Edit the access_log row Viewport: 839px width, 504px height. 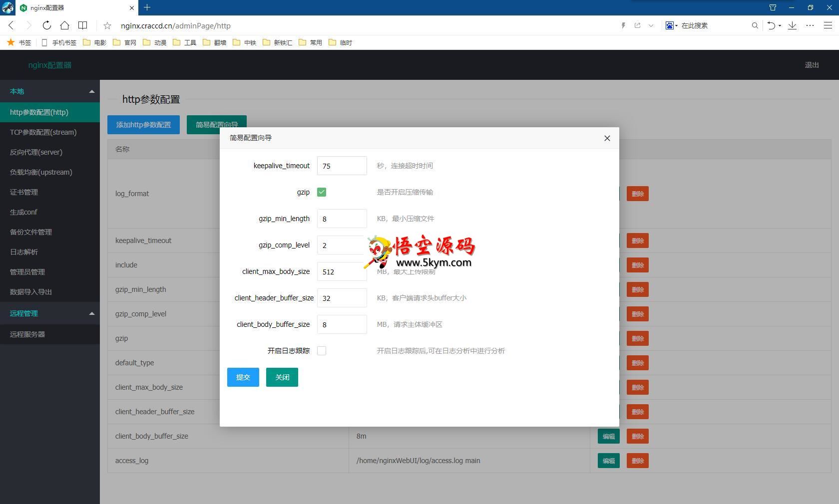(x=609, y=461)
